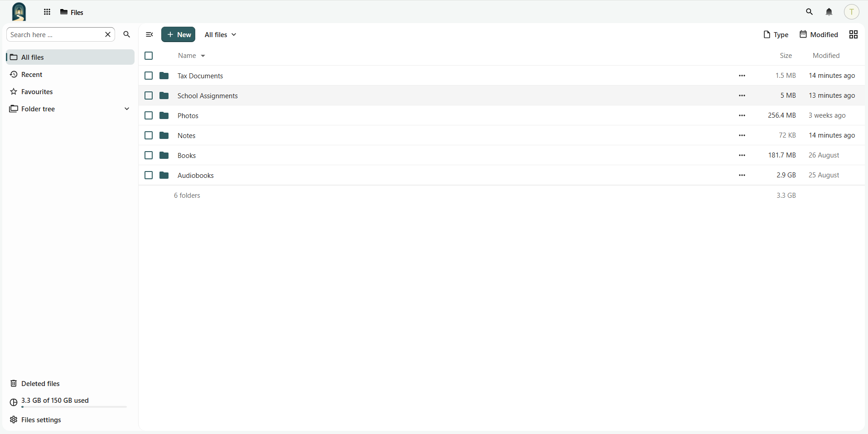Toggle the select-all files checkbox

coord(149,56)
